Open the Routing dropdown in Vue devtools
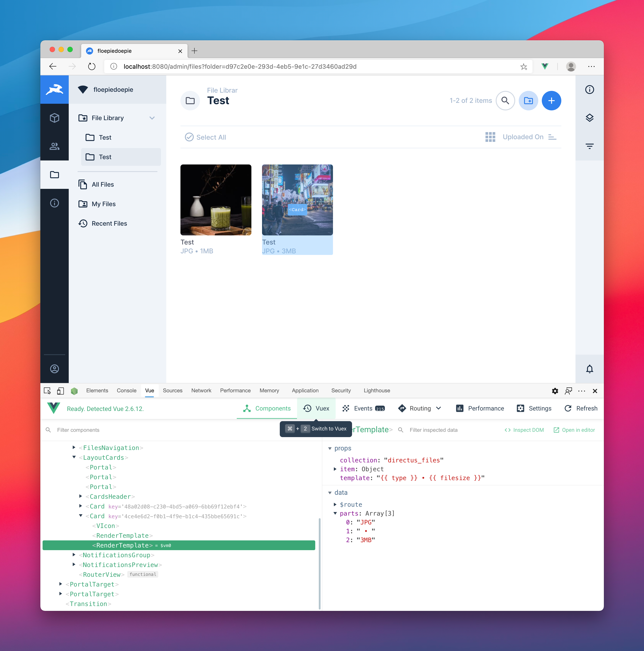The width and height of the screenshot is (644, 651). point(420,408)
